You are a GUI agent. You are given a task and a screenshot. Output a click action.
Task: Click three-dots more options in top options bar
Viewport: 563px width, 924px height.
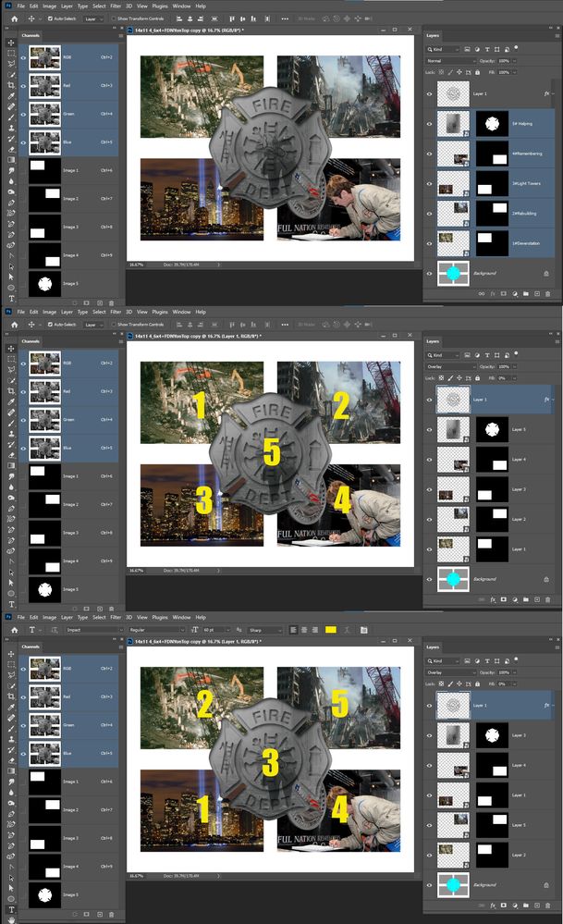[x=285, y=18]
